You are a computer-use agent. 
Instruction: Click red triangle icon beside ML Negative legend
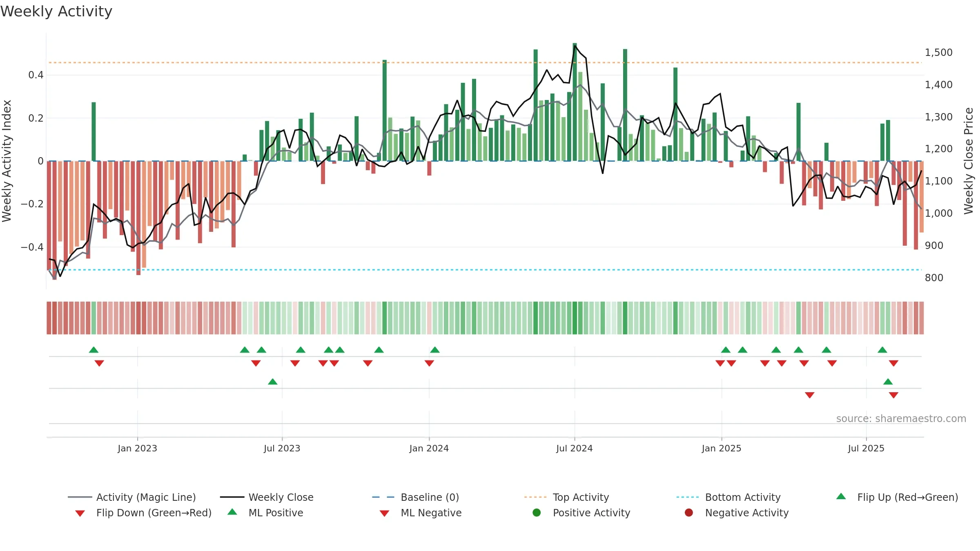384,513
